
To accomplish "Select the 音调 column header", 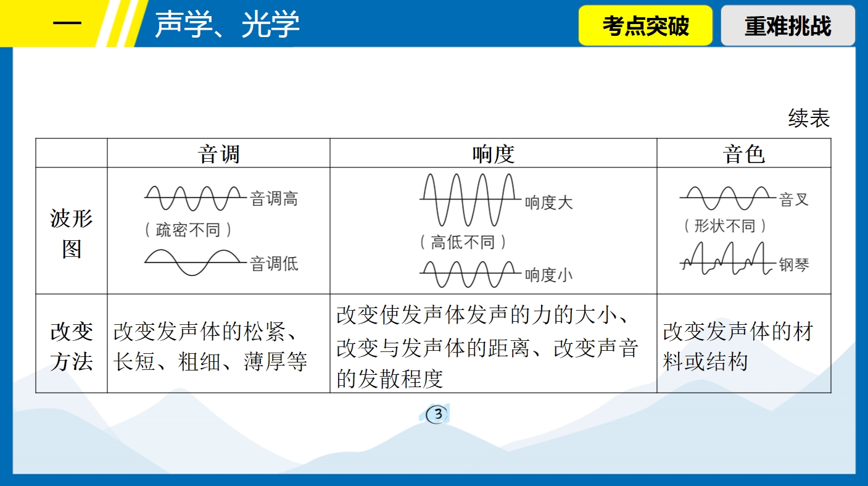I will point(218,154).
